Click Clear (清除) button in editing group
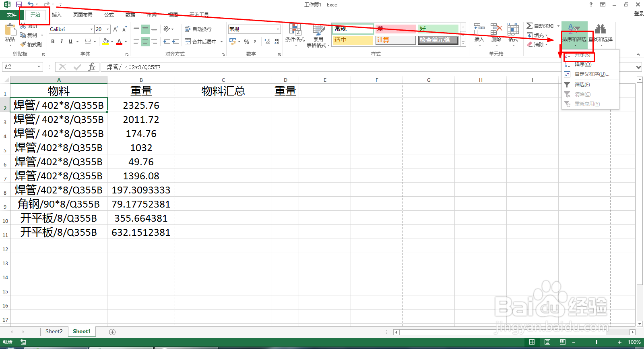Image resolution: width=644 pixels, height=349 pixels. 537,44
